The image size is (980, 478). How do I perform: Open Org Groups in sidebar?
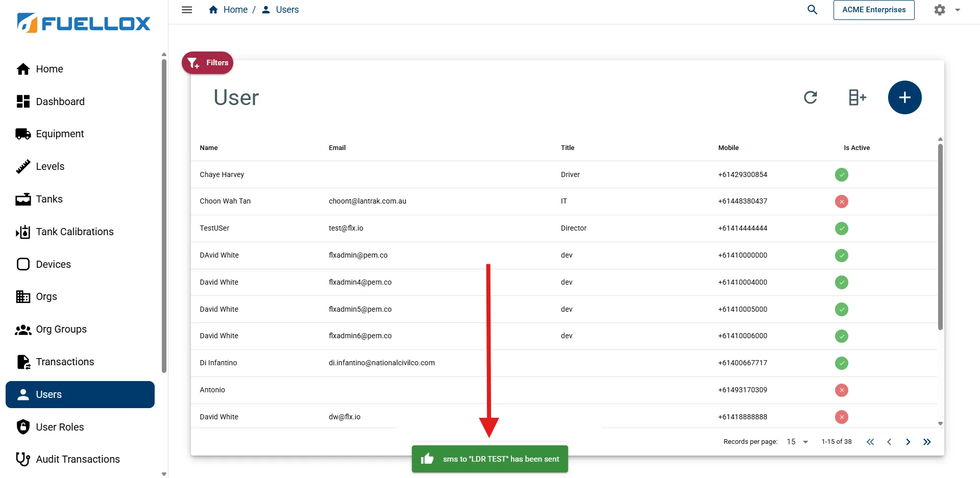(x=80, y=329)
